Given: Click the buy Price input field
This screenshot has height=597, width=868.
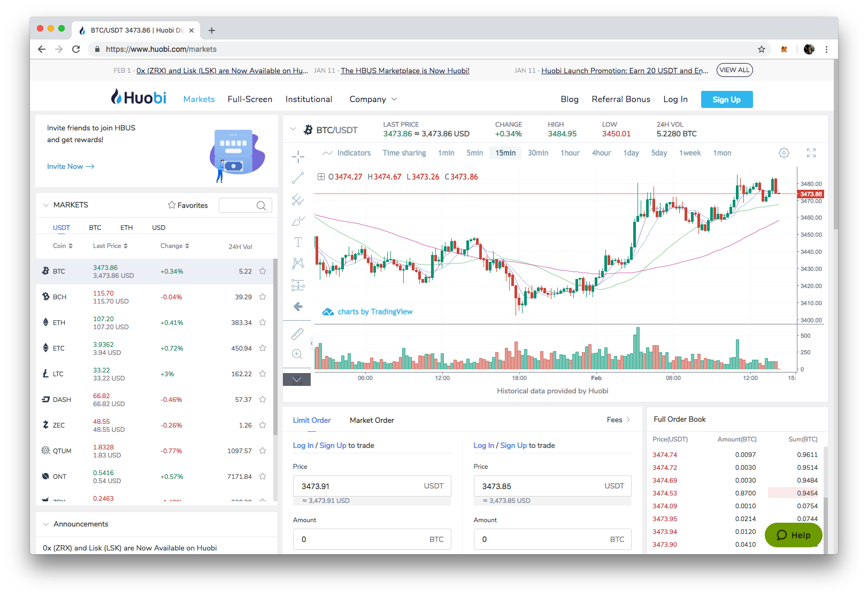Looking at the screenshot, I should [x=372, y=486].
